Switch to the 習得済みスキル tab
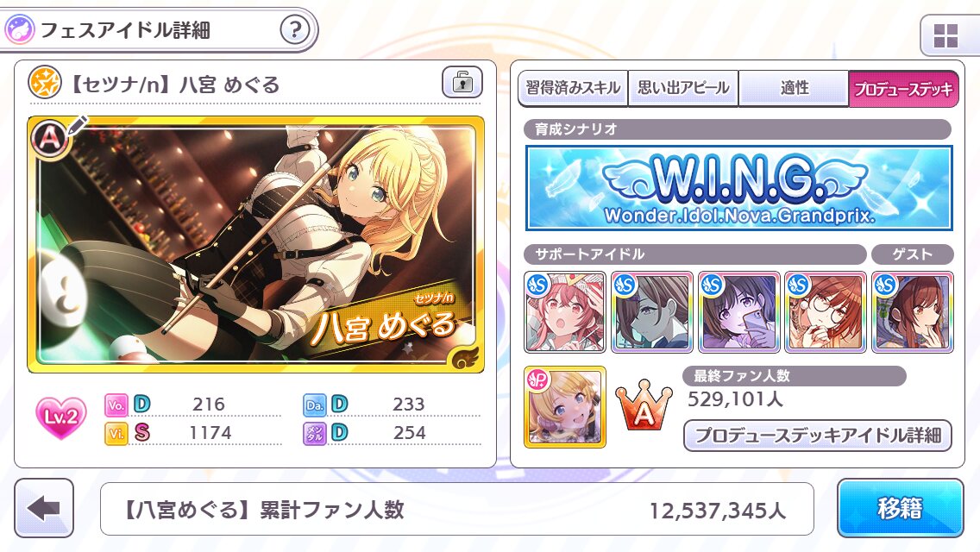980x552 pixels. click(573, 88)
